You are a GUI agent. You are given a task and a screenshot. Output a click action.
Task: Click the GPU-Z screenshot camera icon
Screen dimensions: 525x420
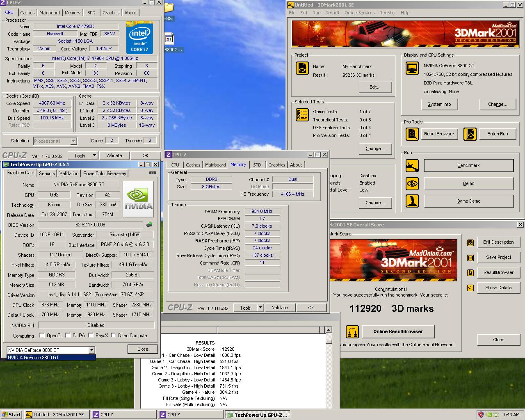point(153,173)
